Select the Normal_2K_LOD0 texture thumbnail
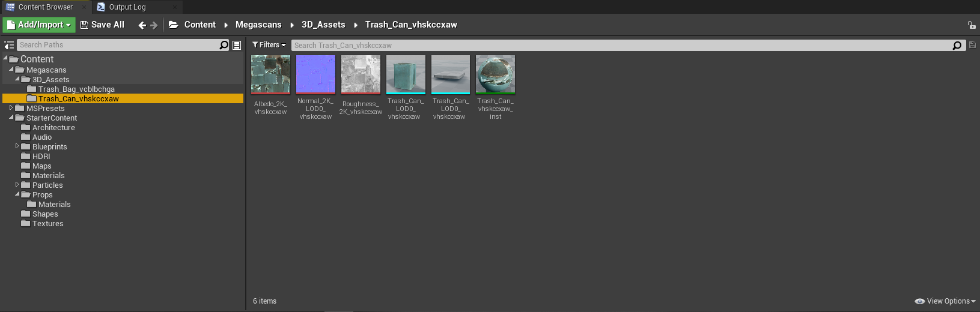Image resolution: width=980 pixels, height=312 pixels. 315,74
